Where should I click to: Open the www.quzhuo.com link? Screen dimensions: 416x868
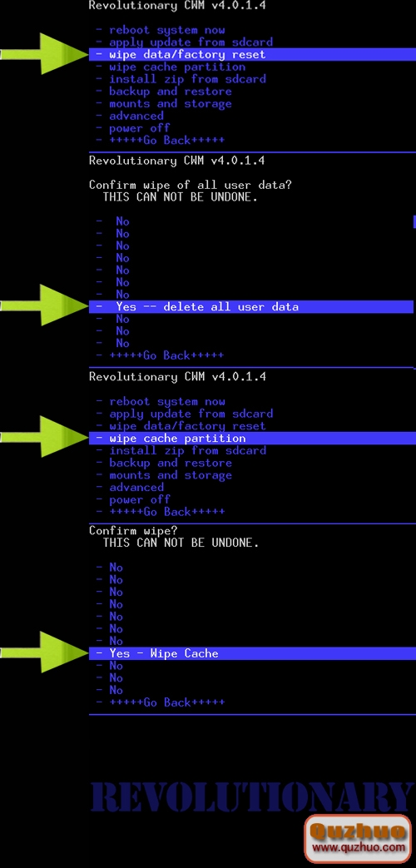[x=359, y=847]
